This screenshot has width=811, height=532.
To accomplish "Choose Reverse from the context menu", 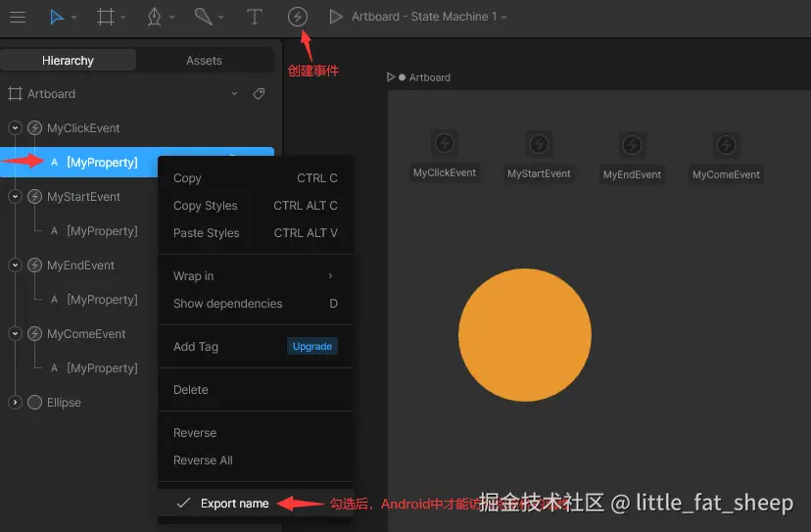I will point(256,433).
